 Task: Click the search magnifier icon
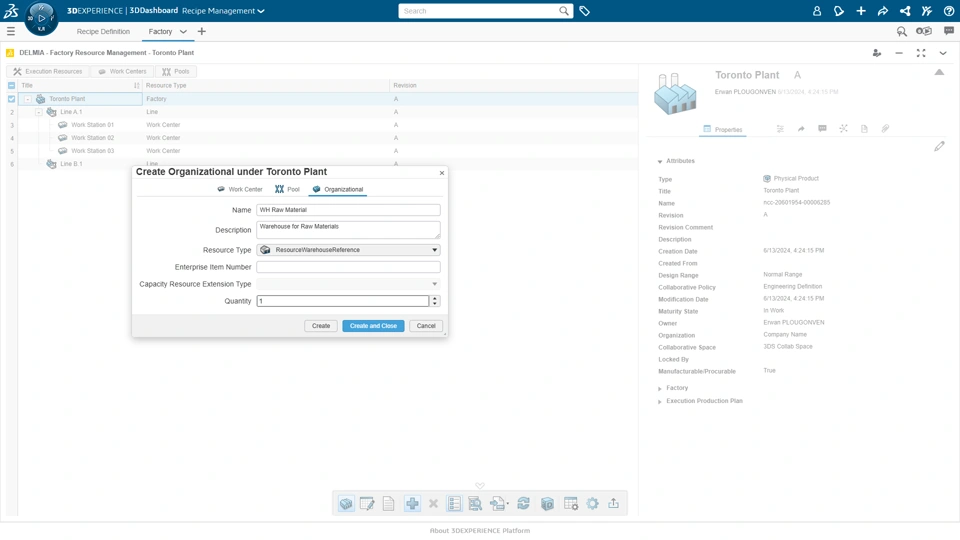(x=563, y=11)
